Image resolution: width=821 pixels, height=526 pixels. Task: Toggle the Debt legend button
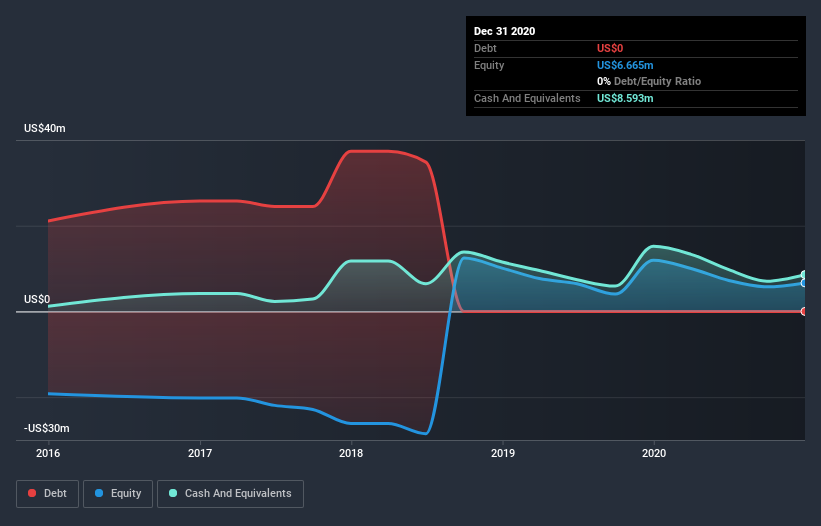(x=48, y=494)
